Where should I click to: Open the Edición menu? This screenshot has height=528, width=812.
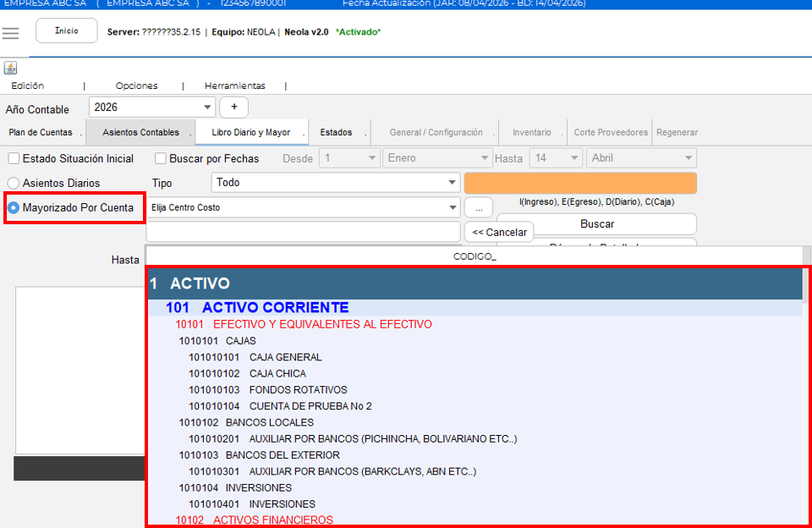[27, 85]
